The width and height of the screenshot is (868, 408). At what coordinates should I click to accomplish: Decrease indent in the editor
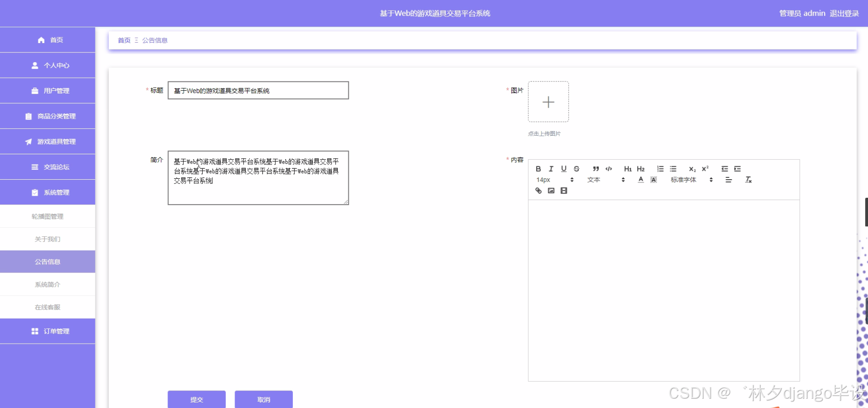click(725, 169)
